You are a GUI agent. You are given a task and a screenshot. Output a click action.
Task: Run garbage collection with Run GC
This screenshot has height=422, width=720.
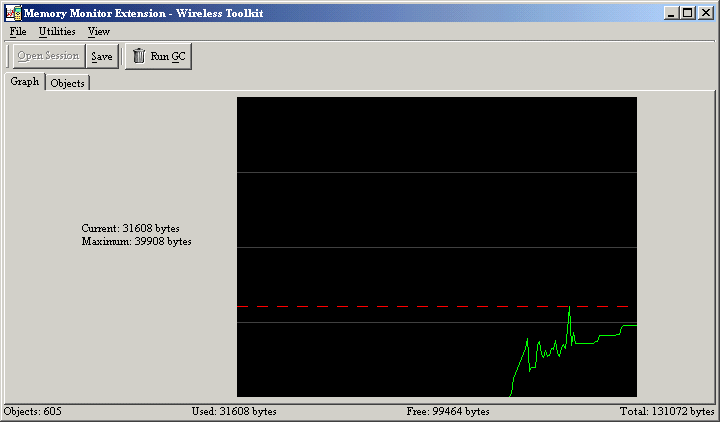(x=158, y=56)
